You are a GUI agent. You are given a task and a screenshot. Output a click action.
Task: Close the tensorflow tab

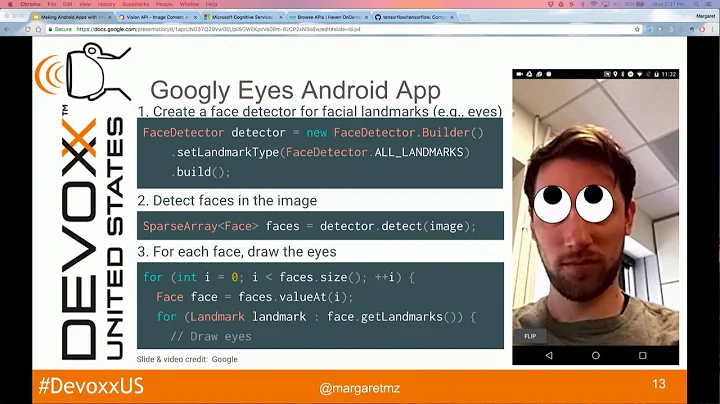coord(452,17)
